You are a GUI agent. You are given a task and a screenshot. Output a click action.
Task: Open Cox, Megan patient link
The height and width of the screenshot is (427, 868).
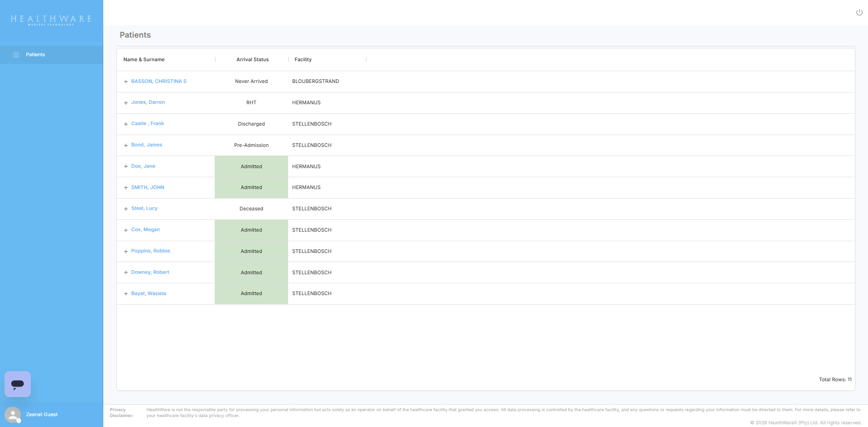[145, 230]
